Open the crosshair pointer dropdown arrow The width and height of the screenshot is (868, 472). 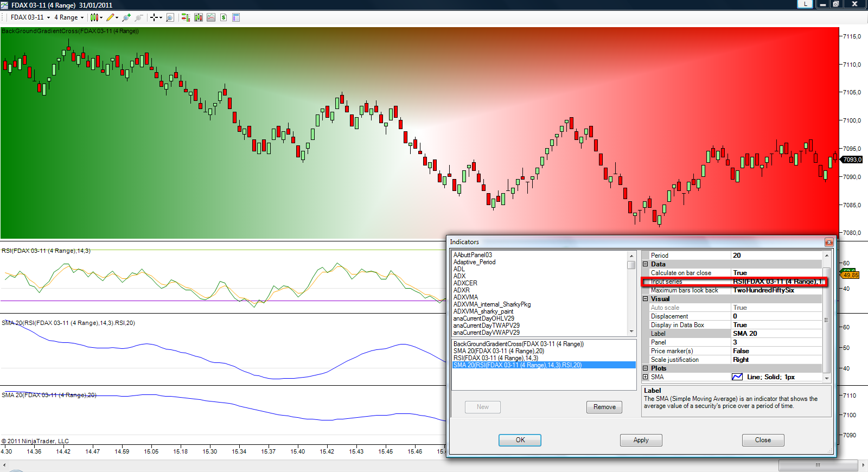coord(161,17)
